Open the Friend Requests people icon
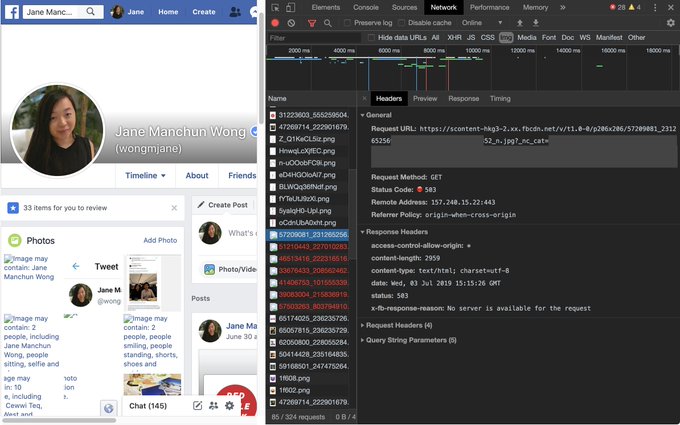The image size is (680, 425). (x=235, y=12)
